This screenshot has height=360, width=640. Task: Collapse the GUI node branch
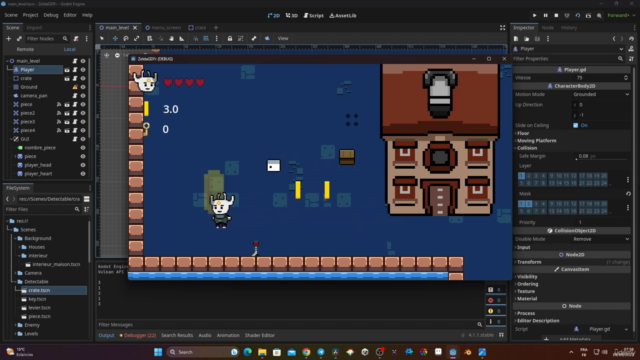11,139
